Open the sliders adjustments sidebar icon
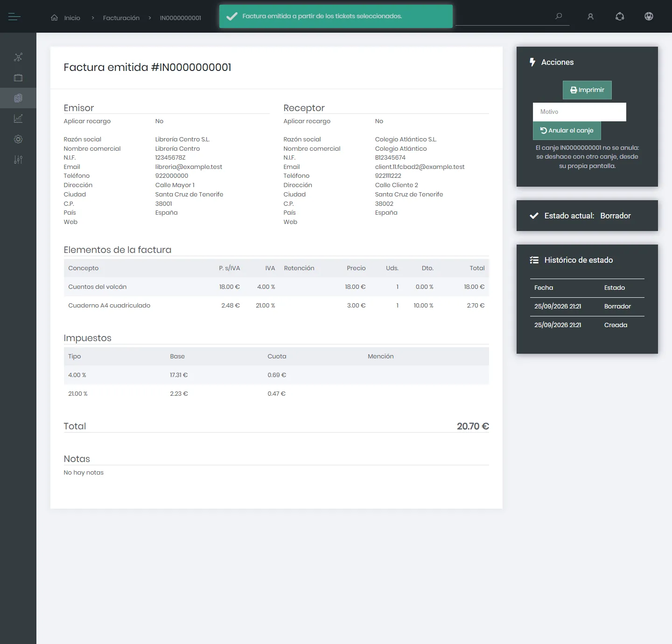The width and height of the screenshot is (672, 644). [18, 160]
